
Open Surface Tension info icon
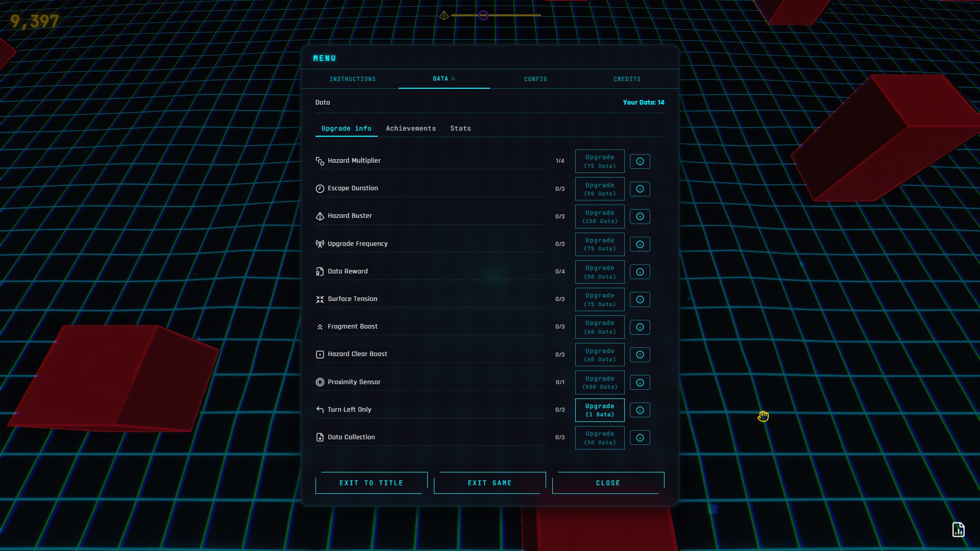pyautogui.click(x=640, y=299)
